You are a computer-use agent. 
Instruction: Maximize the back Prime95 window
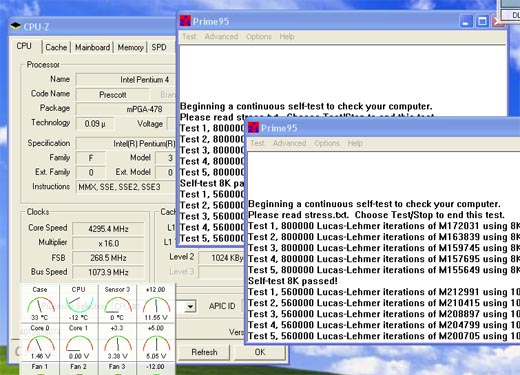coord(482,22)
